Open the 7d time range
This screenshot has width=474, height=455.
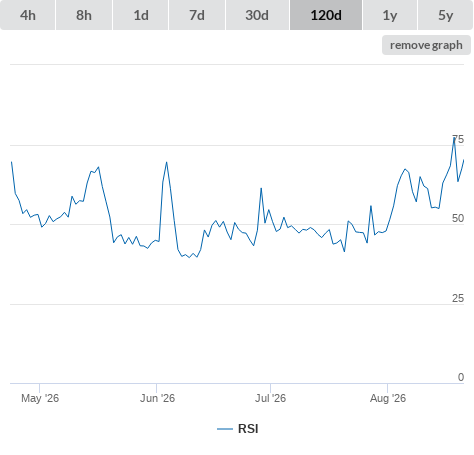point(197,15)
